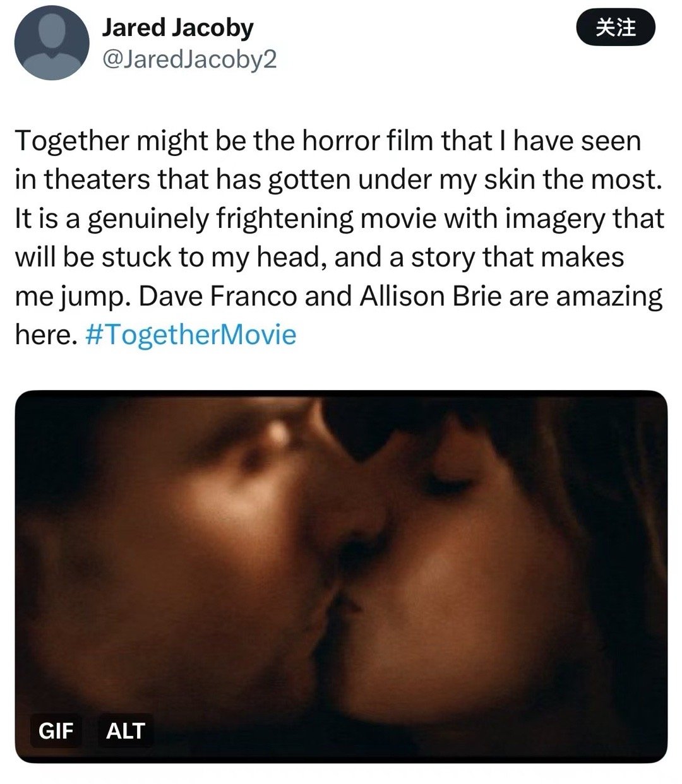The image size is (682, 784).
Task: Show the ALT image description badge
Action: [126, 730]
